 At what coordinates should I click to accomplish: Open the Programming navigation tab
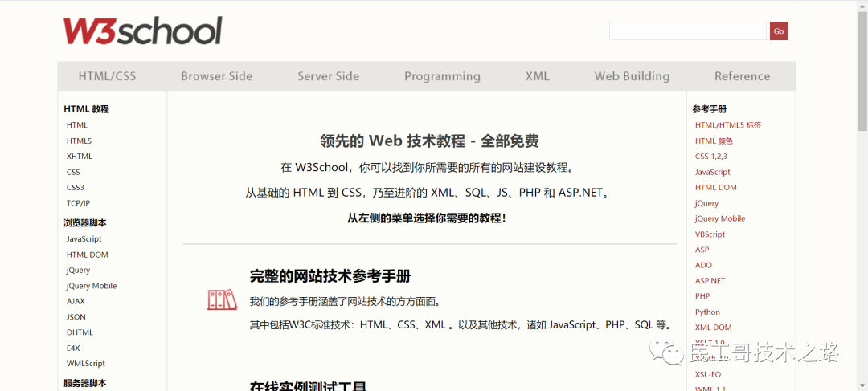[x=442, y=76]
